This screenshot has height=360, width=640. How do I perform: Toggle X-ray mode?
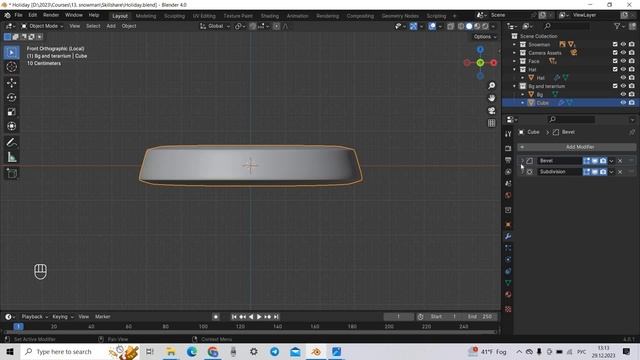coord(451,26)
